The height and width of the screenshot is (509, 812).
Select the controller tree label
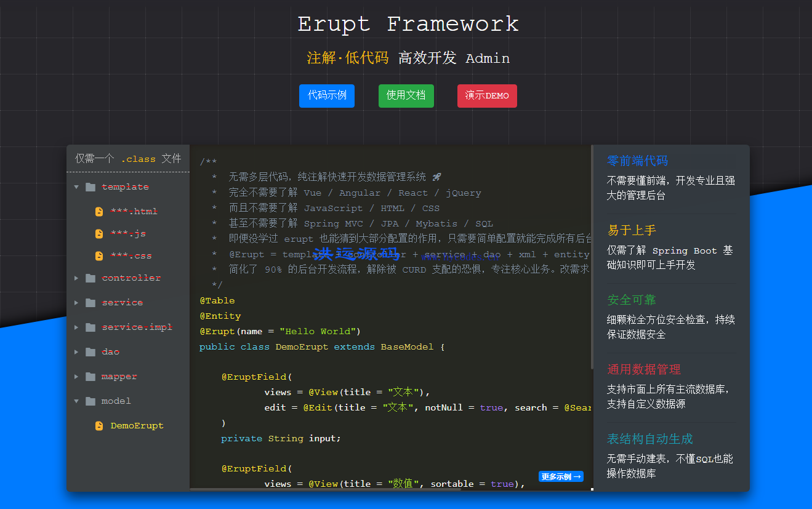pyautogui.click(x=131, y=278)
